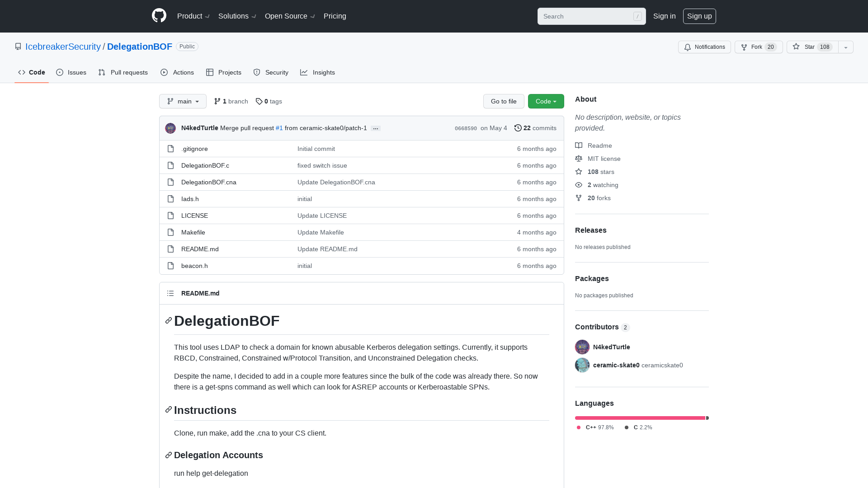Image resolution: width=868 pixels, height=488 pixels.
Task: Open the beacon.h file name
Action: 194,266
